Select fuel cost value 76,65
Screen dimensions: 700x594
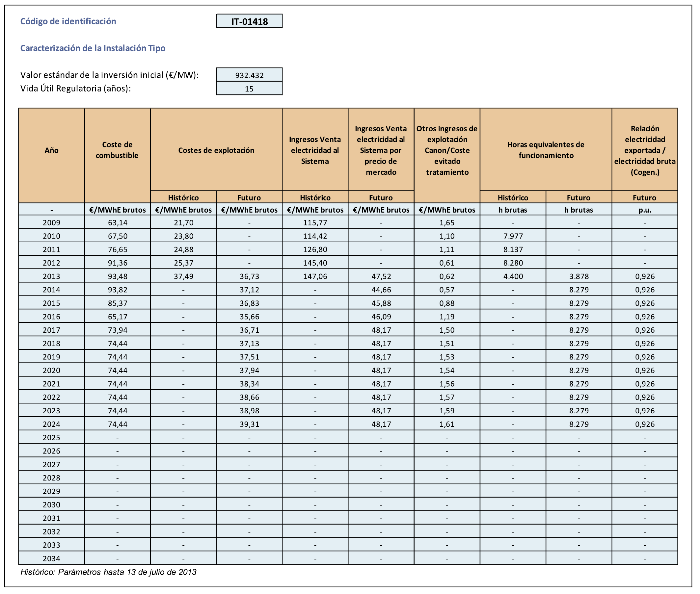(117, 249)
